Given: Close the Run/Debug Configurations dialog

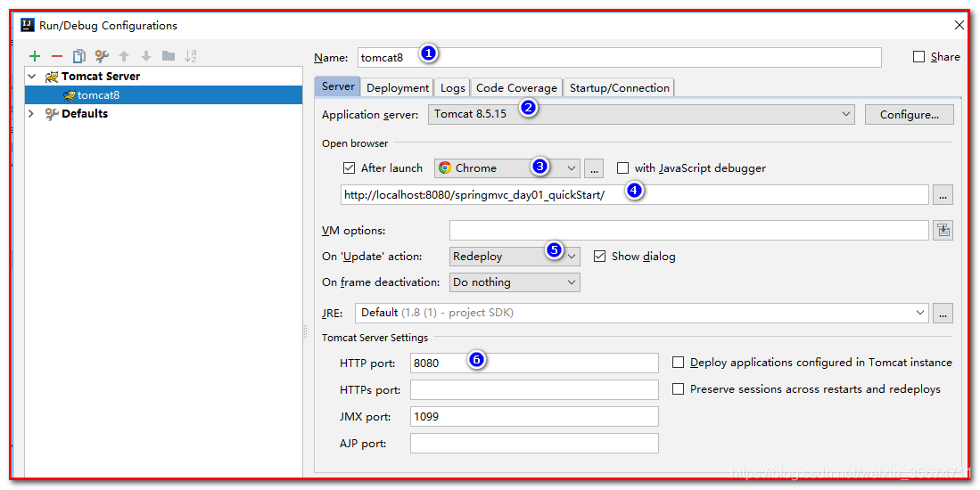Looking at the screenshot, I should tap(959, 25).
